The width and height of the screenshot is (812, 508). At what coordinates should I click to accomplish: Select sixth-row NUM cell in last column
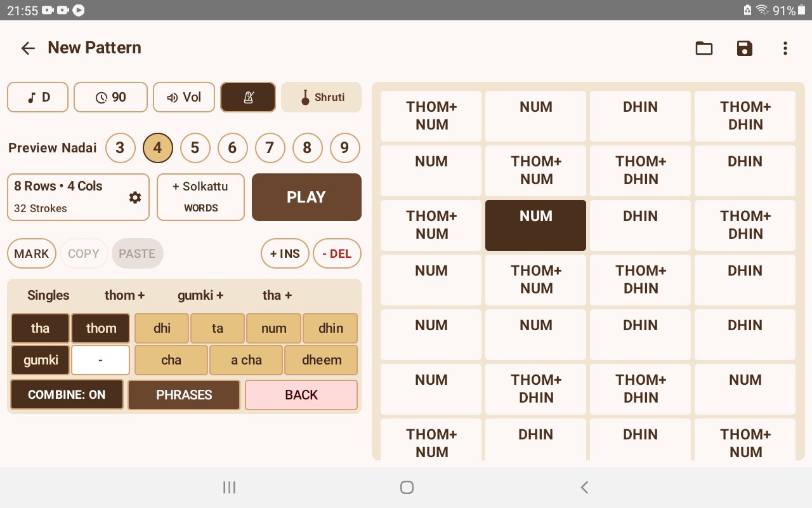[x=745, y=389]
